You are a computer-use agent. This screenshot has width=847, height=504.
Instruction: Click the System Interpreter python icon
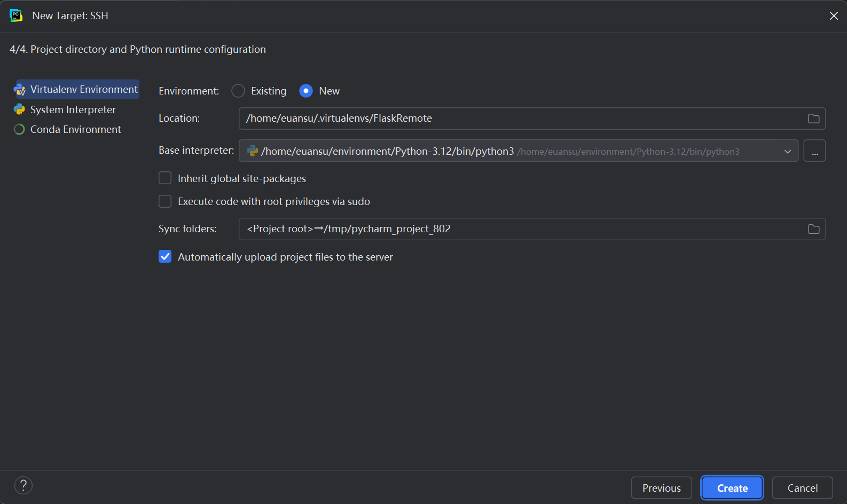coord(20,109)
